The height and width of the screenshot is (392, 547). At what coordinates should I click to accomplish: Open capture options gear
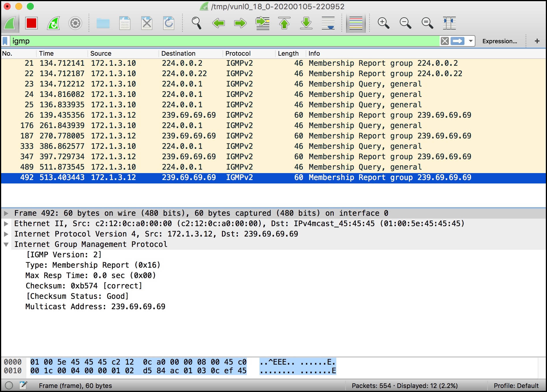[75, 23]
